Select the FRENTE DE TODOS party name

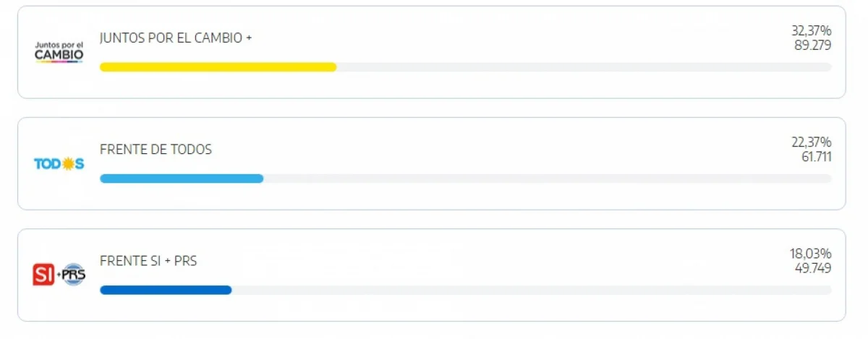[x=156, y=150]
